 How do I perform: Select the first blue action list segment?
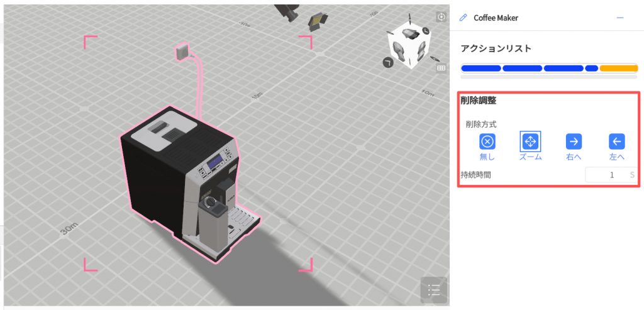point(481,68)
